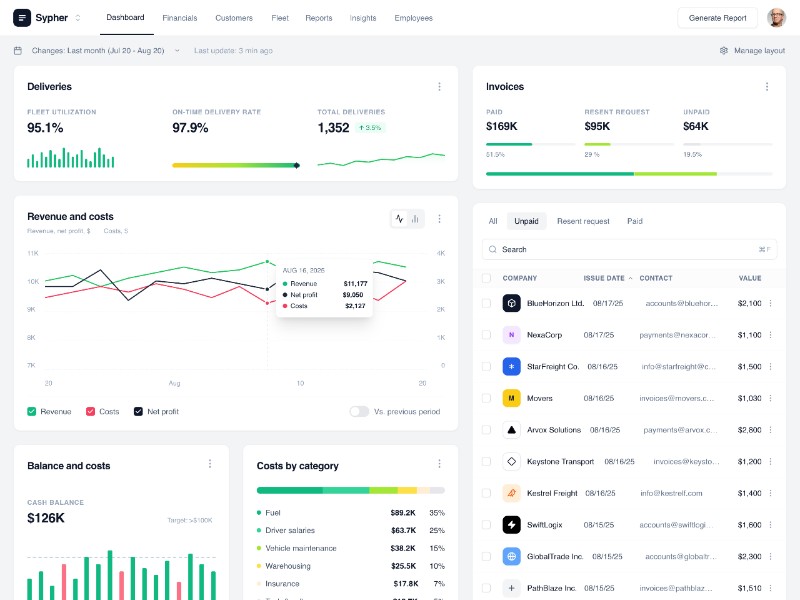Expand the Sypher workspace switcher
The height and width of the screenshot is (600, 800).
coord(78,18)
